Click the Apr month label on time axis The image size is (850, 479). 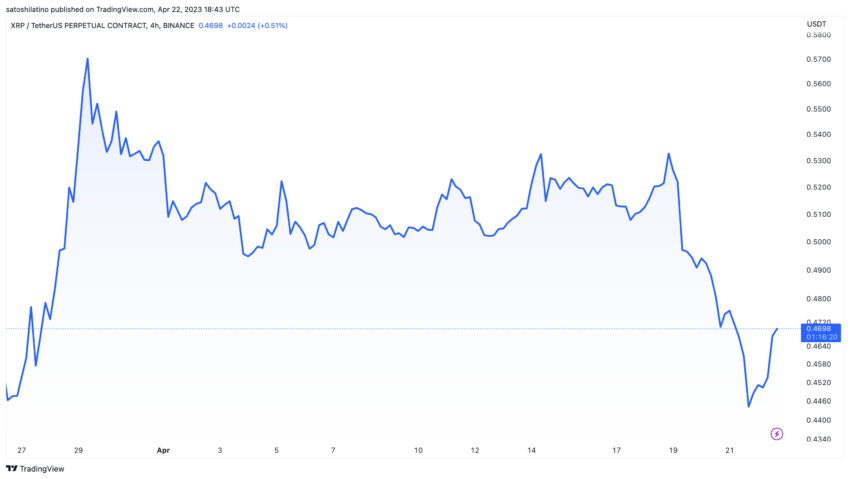pyautogui.click(x=163, y=450)
